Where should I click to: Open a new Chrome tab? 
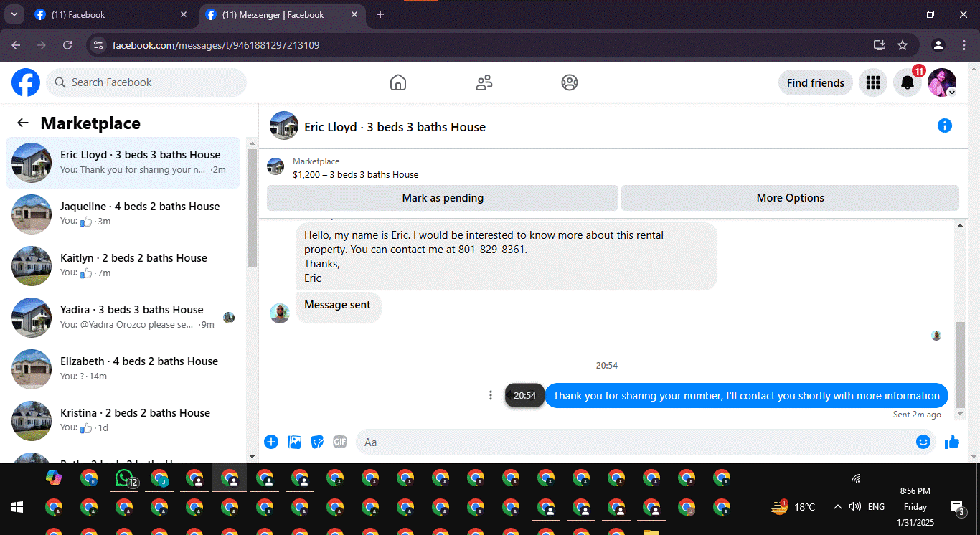380,14
